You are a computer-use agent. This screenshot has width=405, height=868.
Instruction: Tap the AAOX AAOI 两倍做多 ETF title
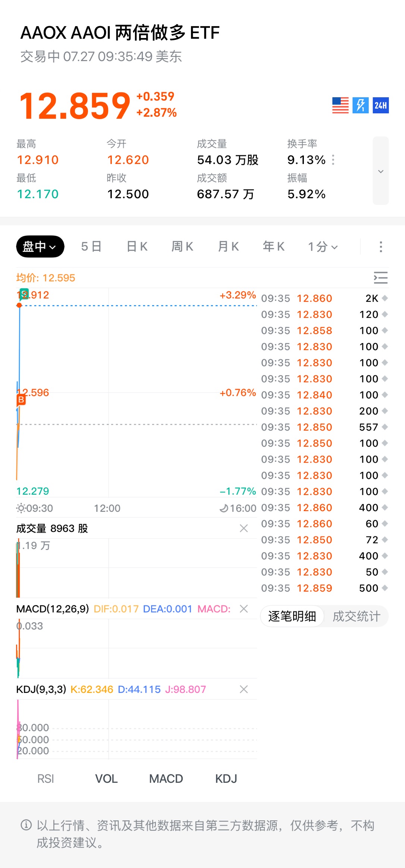(120, 33)
